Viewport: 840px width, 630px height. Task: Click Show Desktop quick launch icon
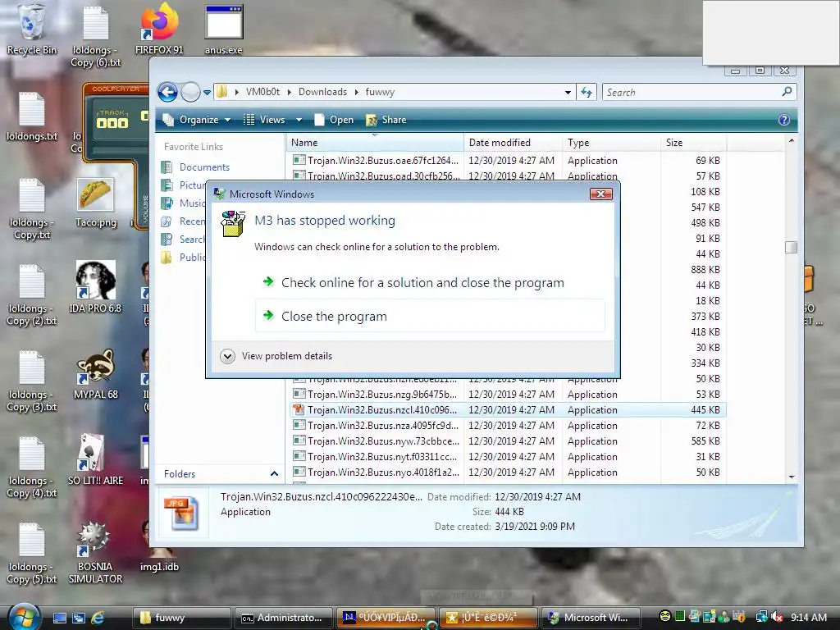(59, 618)
